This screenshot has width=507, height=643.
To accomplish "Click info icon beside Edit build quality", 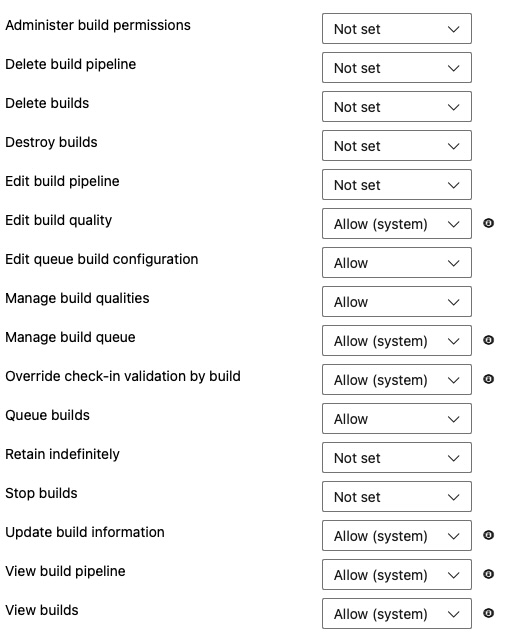I will (488, 223).
